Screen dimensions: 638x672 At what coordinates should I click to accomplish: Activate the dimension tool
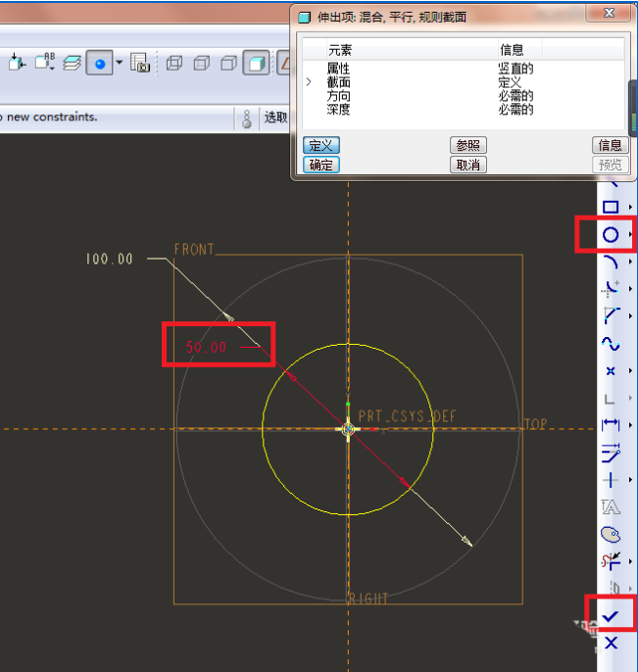coord(610,425)
